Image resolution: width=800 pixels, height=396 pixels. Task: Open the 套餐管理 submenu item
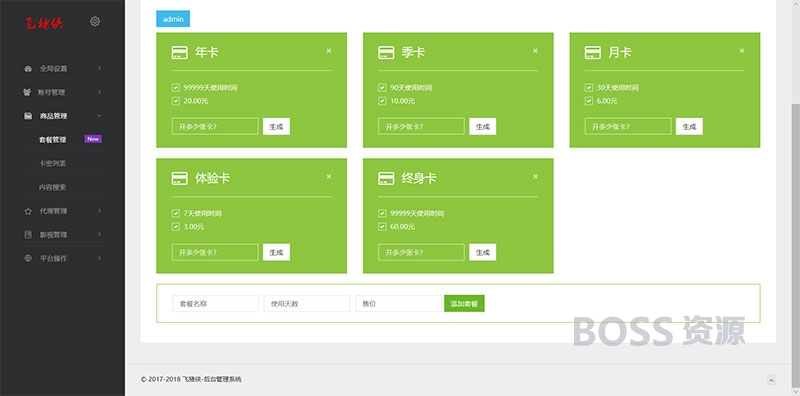pos(53,139)
